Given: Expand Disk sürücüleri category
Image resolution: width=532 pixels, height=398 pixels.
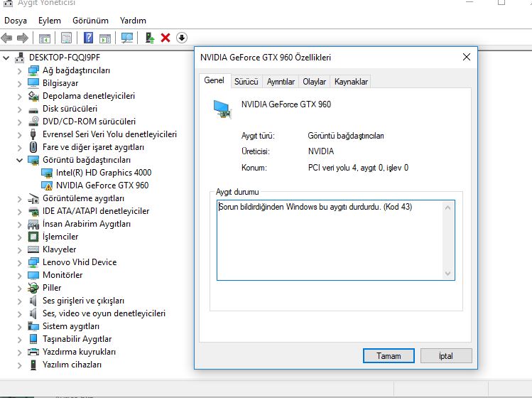Looking at the screenshot, I should tap(20, 109).
